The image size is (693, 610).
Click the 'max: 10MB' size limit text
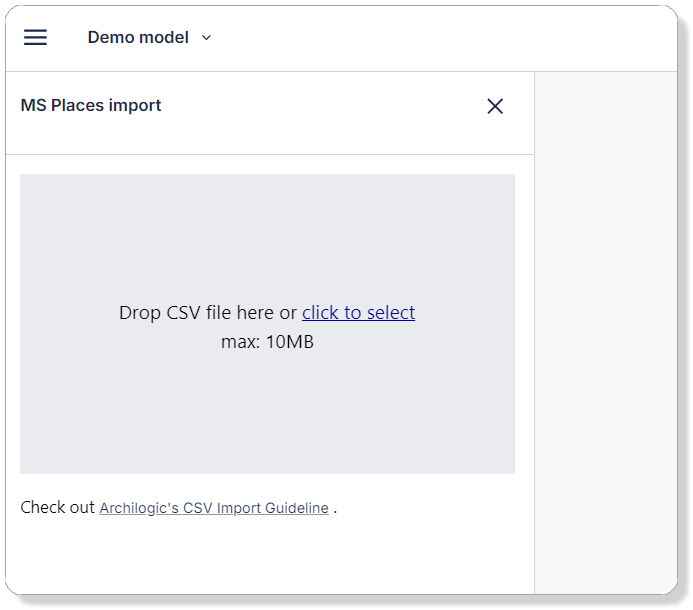pos(267,342)
